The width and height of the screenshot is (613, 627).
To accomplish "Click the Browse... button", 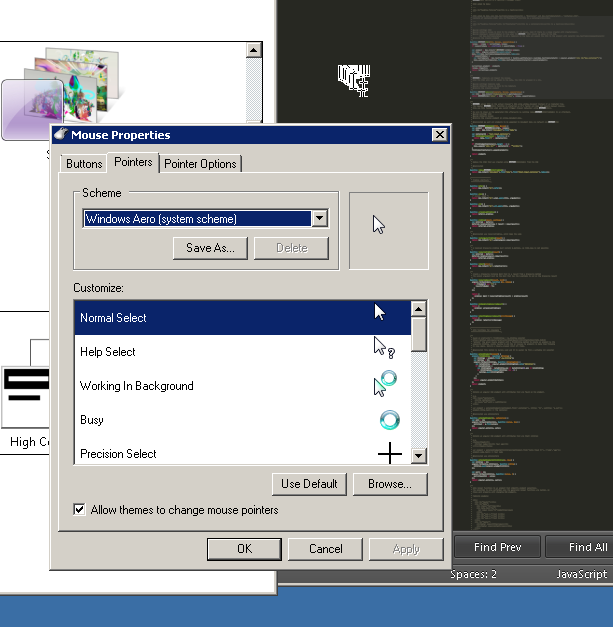I will coord(390,484).
